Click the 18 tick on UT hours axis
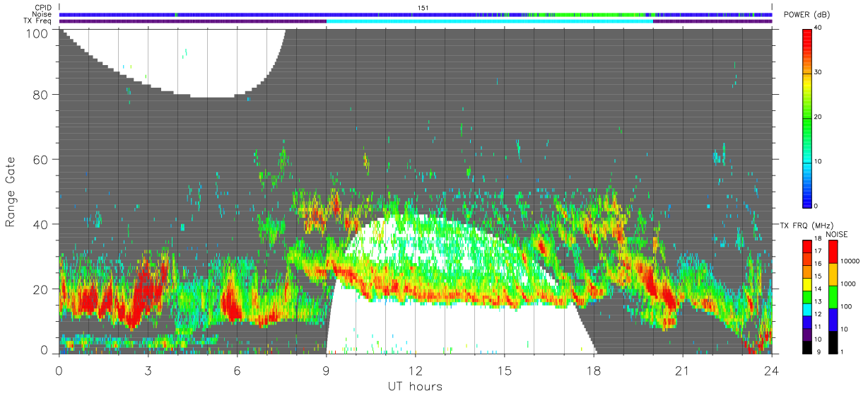 tap(594, 370)
